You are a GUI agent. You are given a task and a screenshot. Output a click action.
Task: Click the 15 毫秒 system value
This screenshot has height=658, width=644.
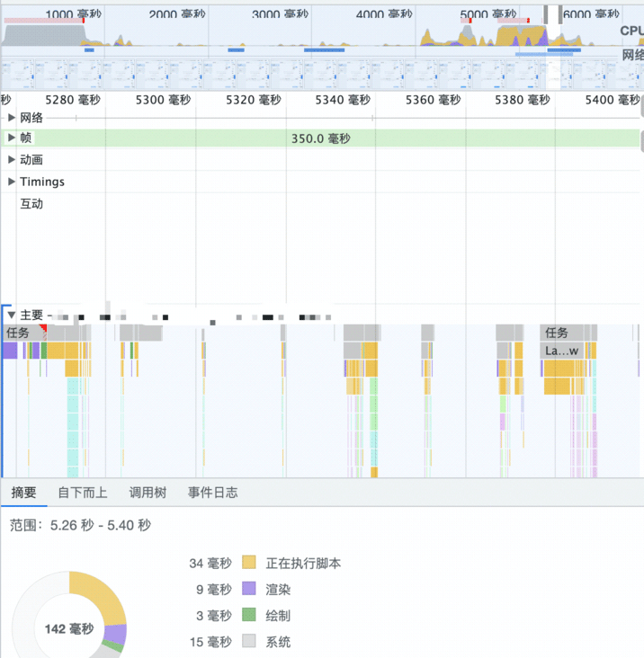point(210,642)
